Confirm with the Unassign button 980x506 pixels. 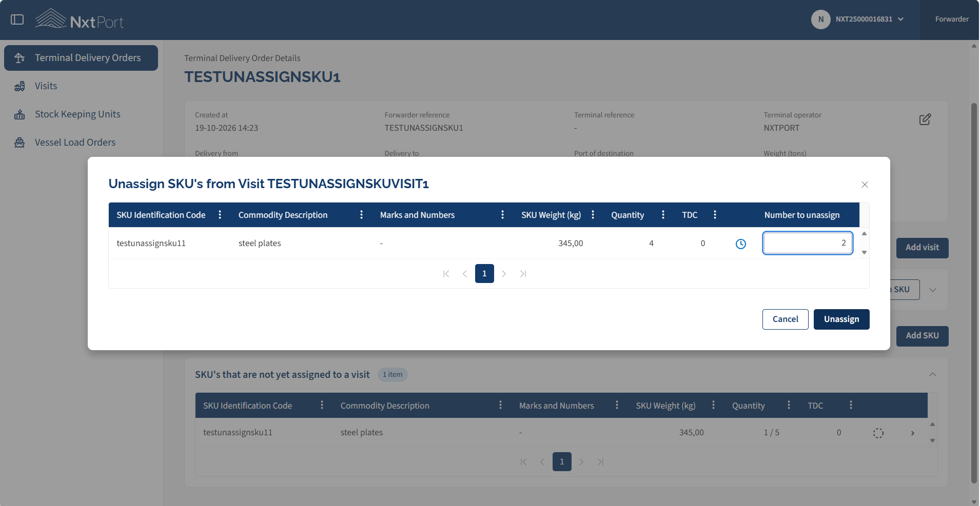tap(841, 319)
